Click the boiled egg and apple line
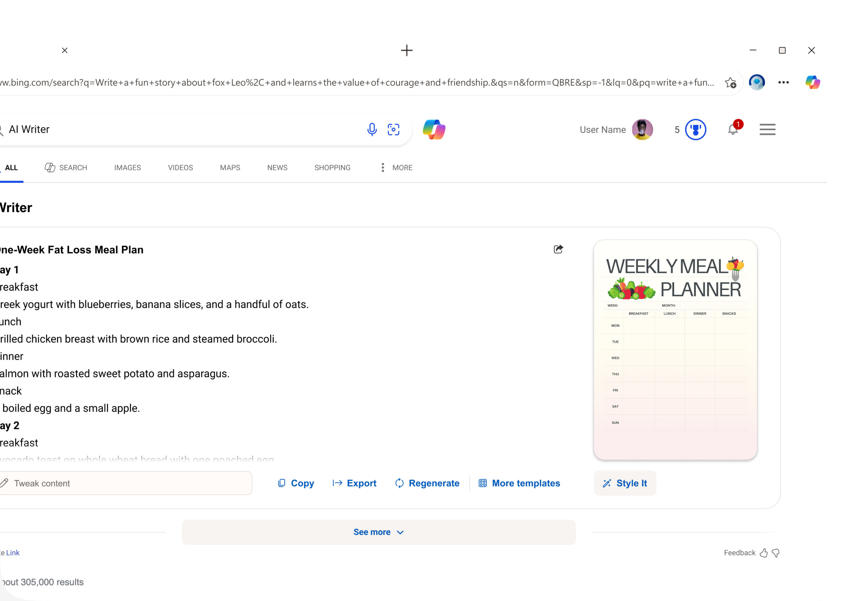This screenshot has width=868, height=601. [70, 408]
